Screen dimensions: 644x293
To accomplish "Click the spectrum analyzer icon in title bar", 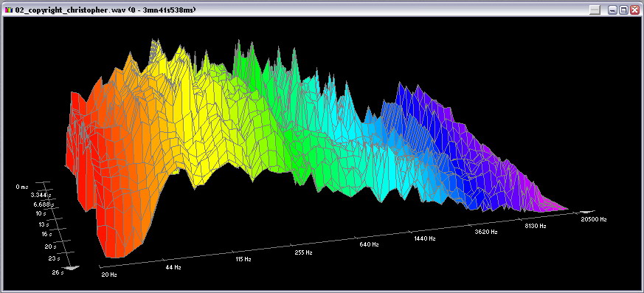I will tap(9, 10).
